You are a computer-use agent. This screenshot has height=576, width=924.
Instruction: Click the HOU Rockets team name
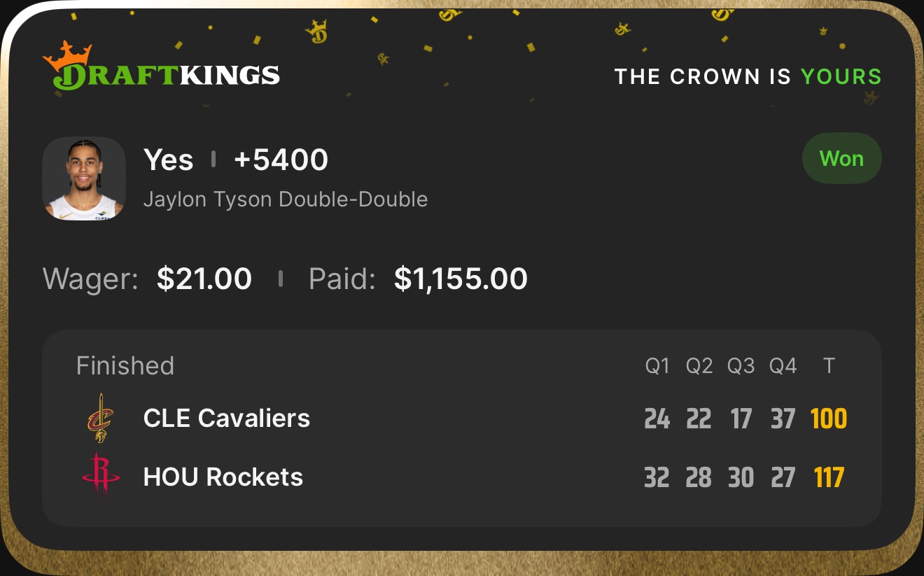223,477
